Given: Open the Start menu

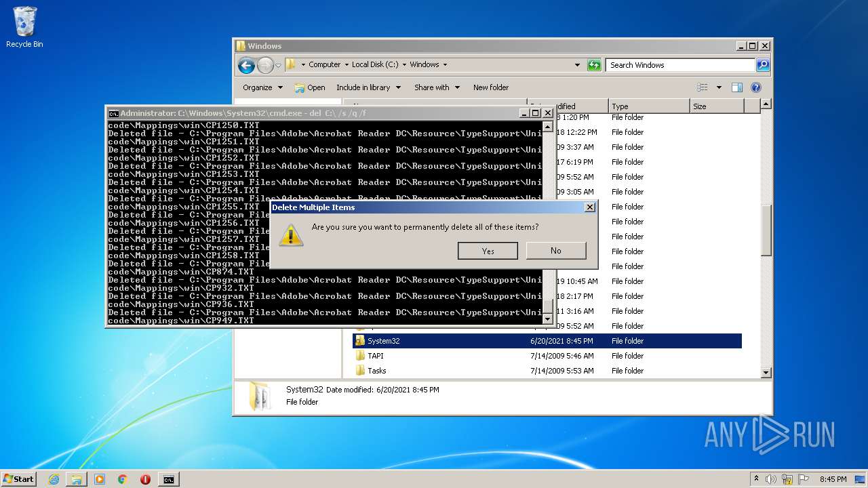Looking at the screenshot, I should pos(18,479).
